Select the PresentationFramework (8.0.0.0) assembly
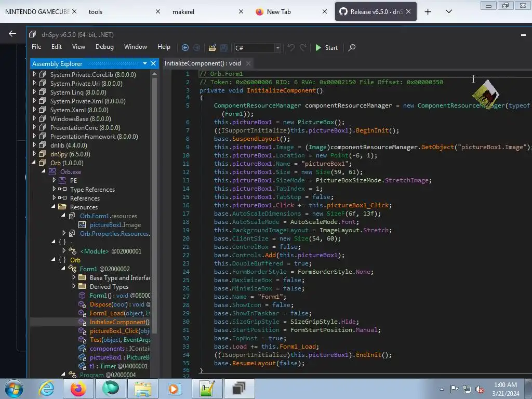 [94, 137]
